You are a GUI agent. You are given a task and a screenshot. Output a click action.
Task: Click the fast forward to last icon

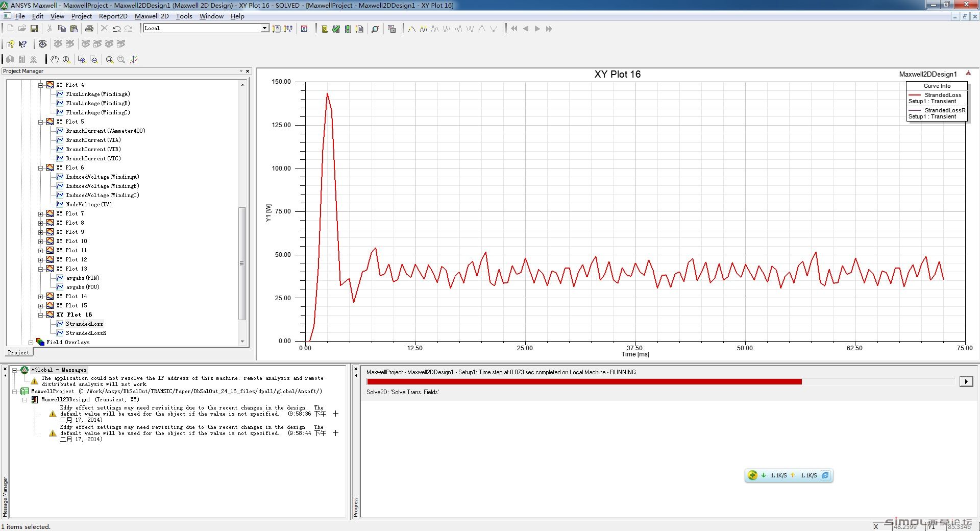549,29
